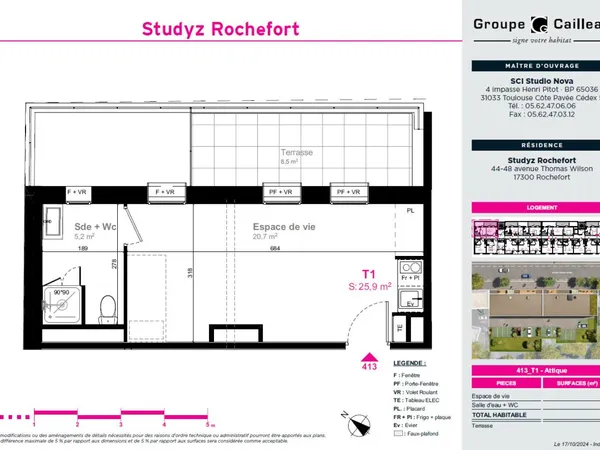Click legend entry PF : Porte-Fenêtre
Screen dimensions: 600x450
[416, 384]
